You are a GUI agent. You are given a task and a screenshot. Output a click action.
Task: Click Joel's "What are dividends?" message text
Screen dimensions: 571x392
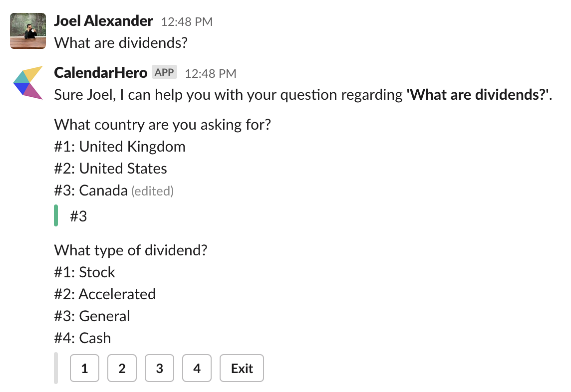(121, 43)
